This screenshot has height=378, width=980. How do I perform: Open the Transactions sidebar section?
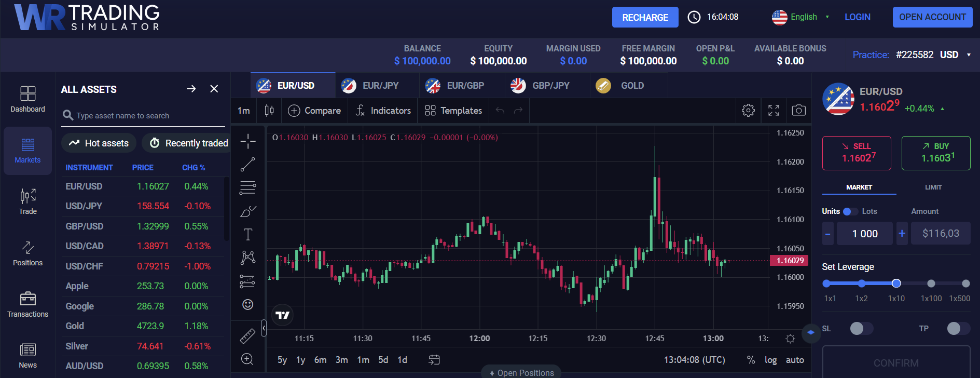click(27, 304)
